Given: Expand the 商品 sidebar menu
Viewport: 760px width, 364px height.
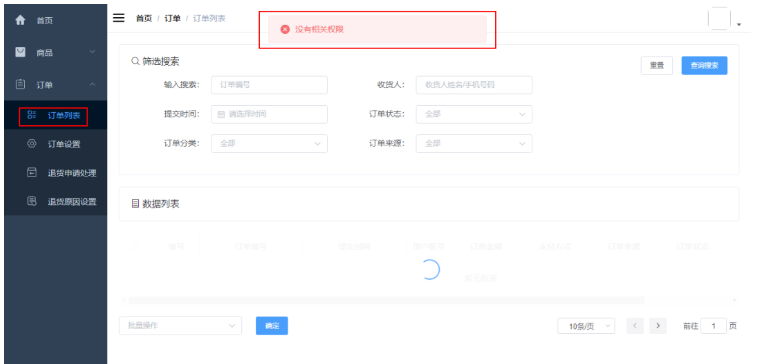Looking at the screenshot, I should coord(55,52).
